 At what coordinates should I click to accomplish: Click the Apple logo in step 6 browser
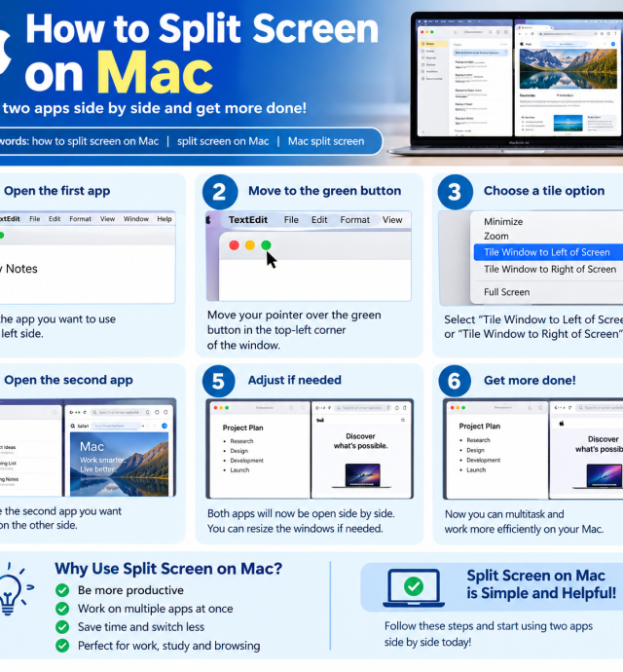(x=562, y=423)
